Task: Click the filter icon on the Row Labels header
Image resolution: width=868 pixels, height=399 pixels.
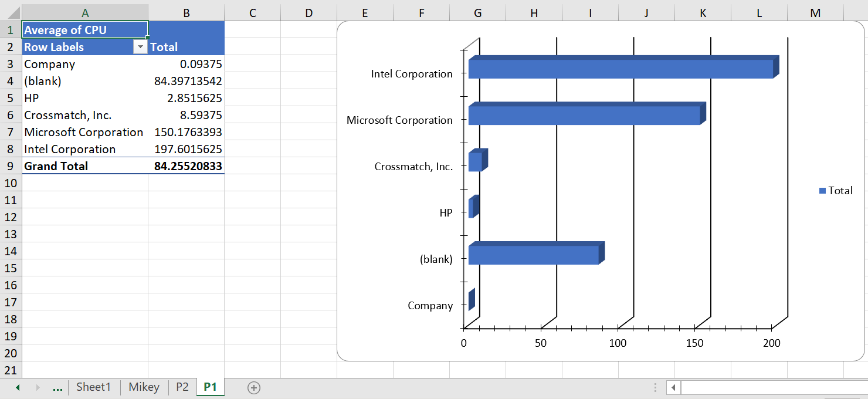Action: tap(140, 47)
